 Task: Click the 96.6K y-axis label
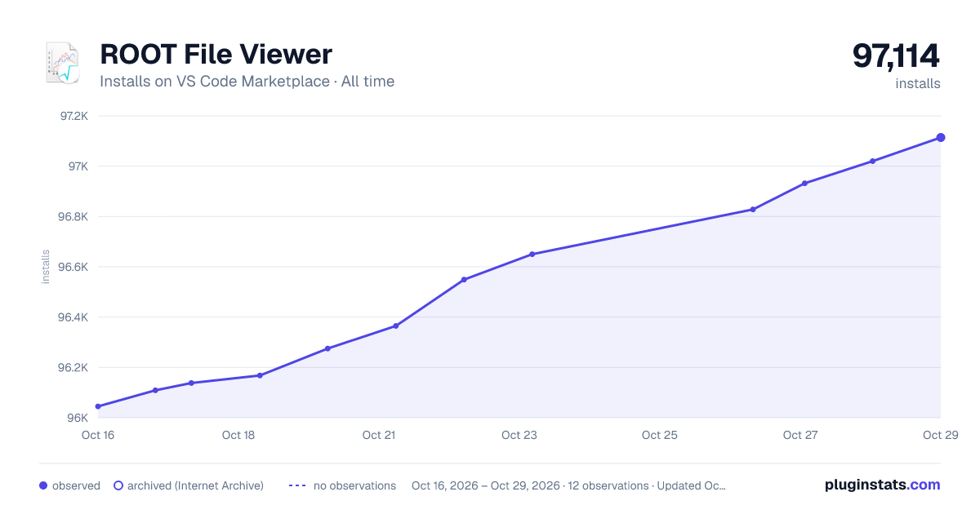[73, 267]
